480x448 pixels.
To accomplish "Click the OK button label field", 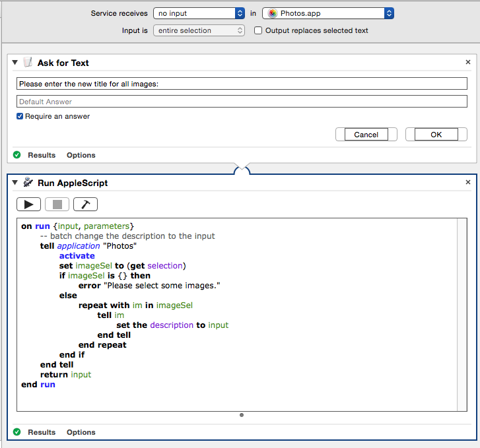I will click(436, 135).
